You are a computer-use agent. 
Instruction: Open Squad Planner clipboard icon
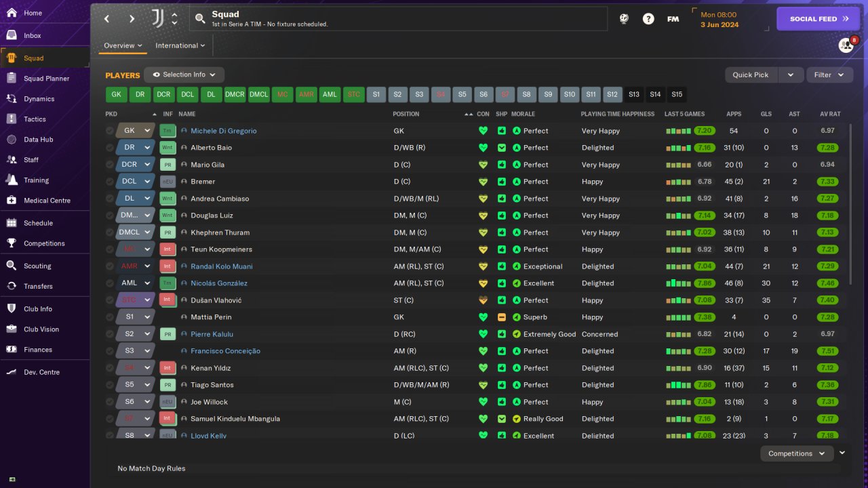coord(12,79)
